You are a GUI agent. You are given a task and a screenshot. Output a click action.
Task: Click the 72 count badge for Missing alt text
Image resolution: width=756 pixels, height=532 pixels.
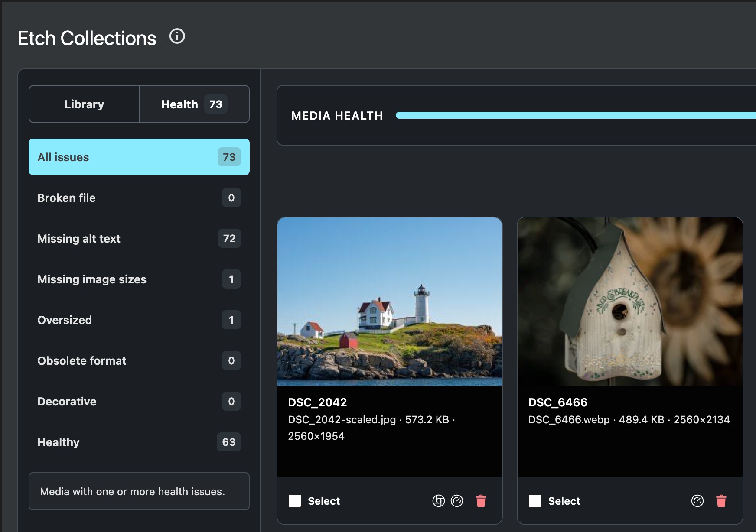[229, 238]
